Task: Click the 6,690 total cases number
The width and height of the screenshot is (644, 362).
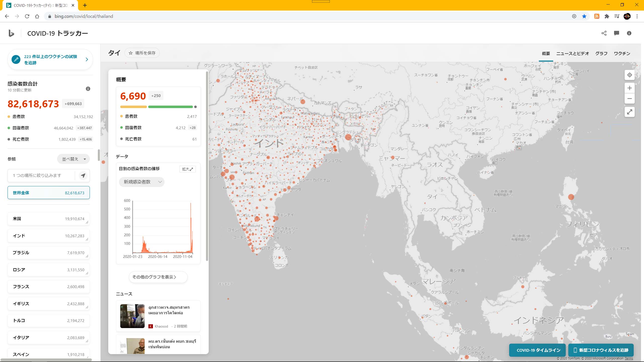Action: pyautogui.click(x=133, y=96)
